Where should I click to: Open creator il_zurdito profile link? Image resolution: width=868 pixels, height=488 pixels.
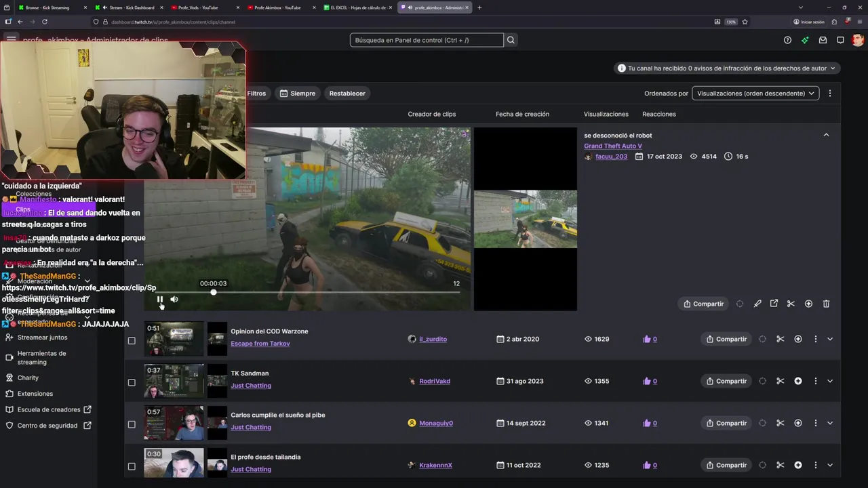coord(433,339)
